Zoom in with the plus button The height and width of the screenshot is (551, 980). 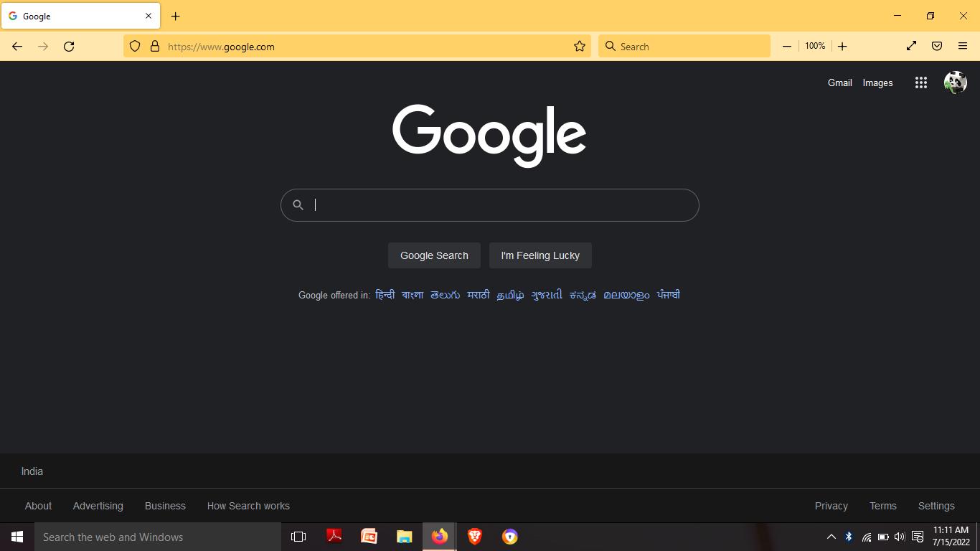click(x=842, y=46)
